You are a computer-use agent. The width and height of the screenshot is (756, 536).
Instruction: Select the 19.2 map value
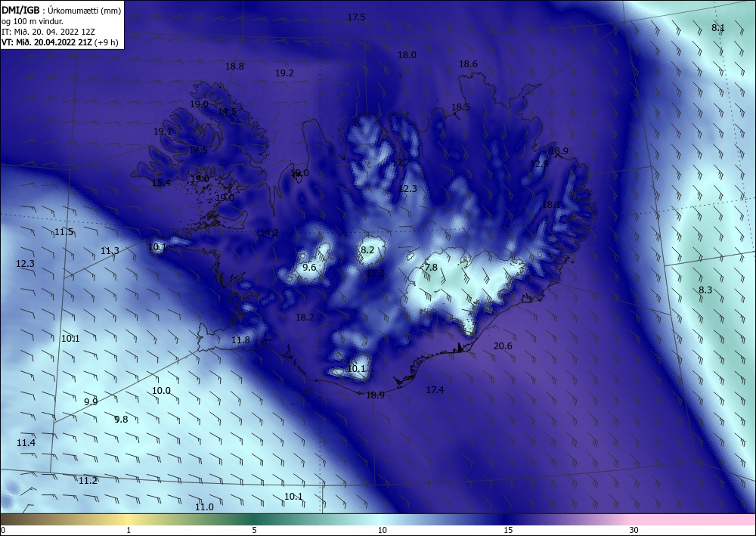tap(284, 73)
